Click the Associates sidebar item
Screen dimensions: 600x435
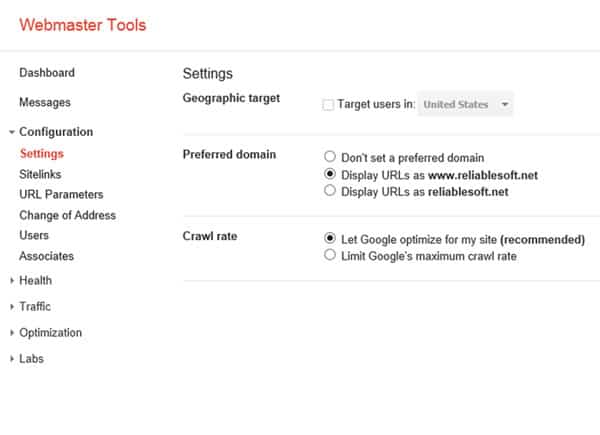pyautogui.click(x=46, y=257)
